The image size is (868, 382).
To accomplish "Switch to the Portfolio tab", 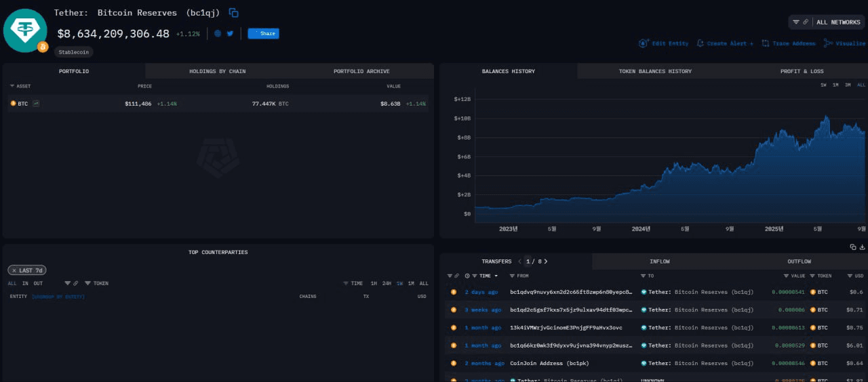I will (74, 71).
